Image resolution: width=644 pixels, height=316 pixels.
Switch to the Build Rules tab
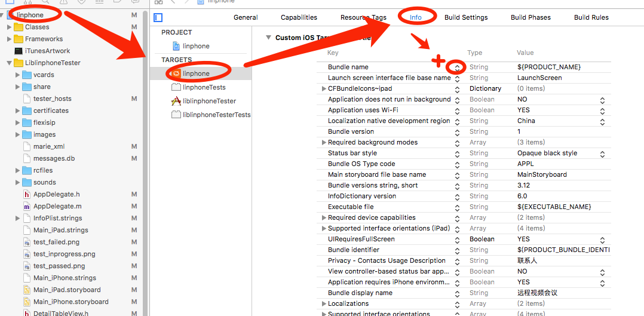click(x=591, y=17)
